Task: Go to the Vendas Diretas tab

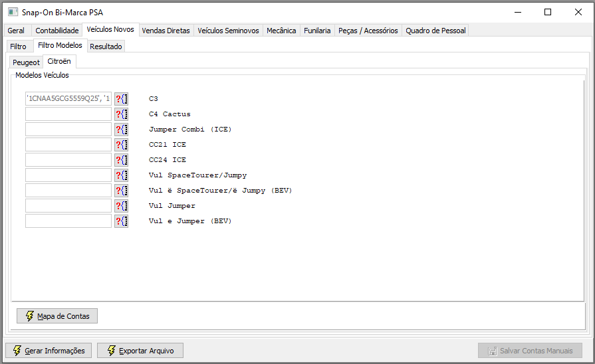Action: click(166, 31)
